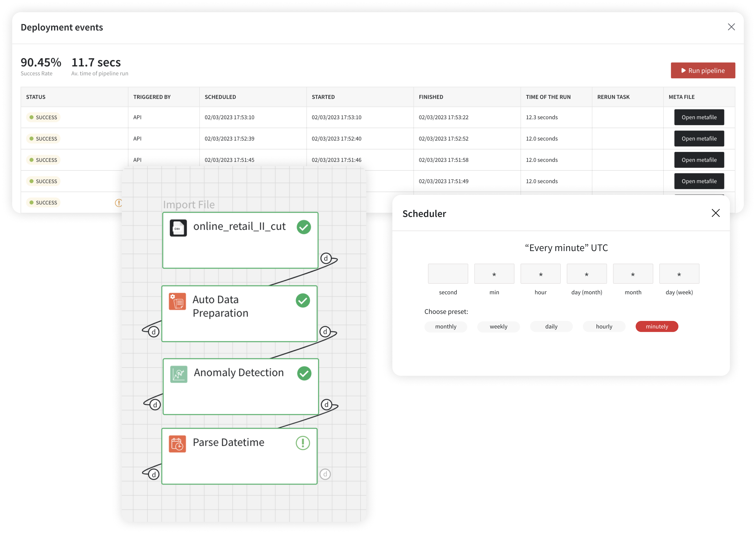Image resolution: width=756 pixels, height=534 pixels.
Task: Expand the 'd' badge near Parse Datetime node
Action: tap(325, 474)
